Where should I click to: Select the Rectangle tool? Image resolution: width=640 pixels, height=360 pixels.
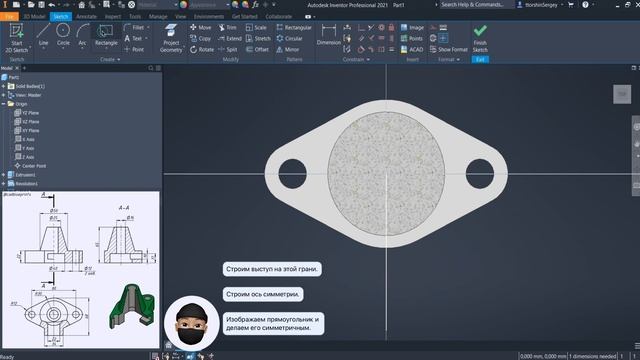click(x=106, y=35)
